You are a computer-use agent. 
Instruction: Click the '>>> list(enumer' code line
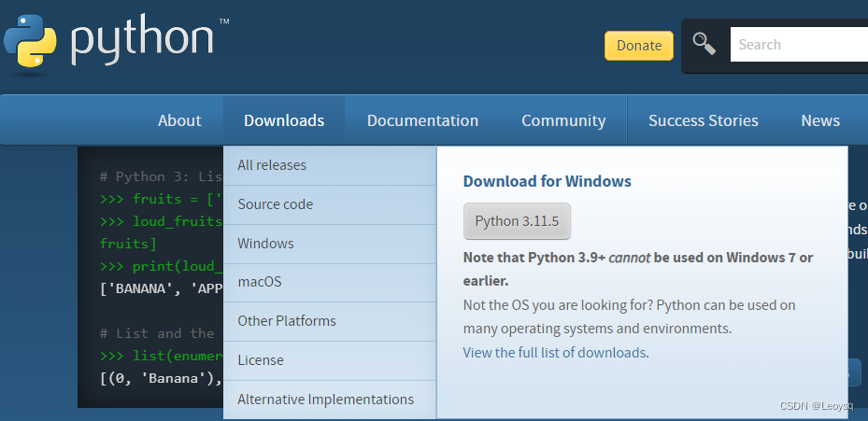click(x=161, y=357)
